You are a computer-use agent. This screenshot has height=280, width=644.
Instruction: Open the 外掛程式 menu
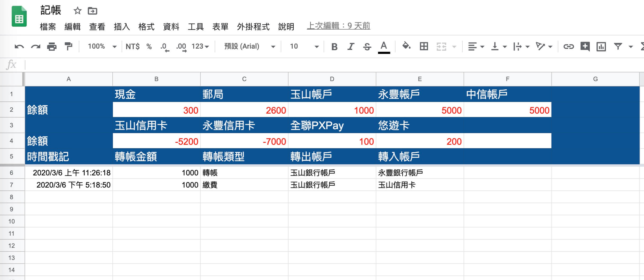[253, 27]
